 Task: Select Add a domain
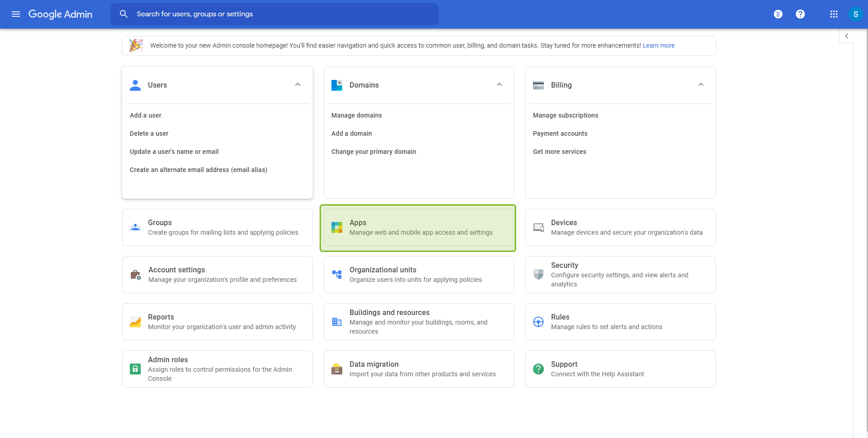(352, 133)
